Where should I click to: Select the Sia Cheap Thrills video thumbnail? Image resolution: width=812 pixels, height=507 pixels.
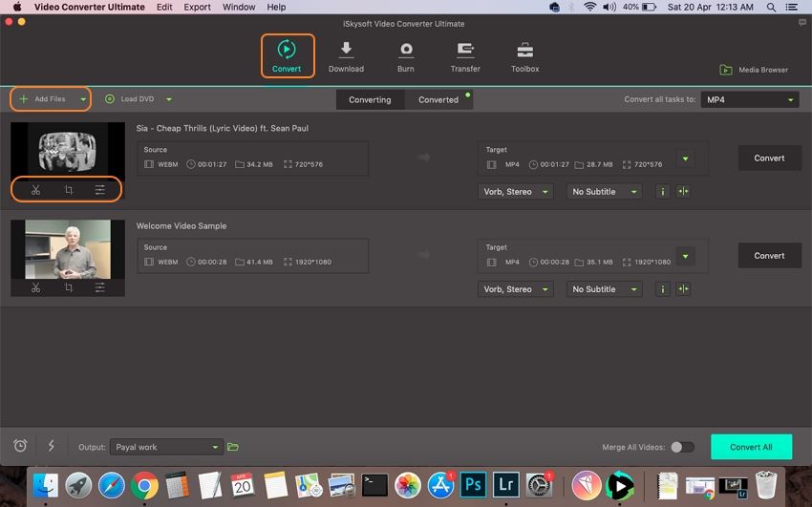(x=68, y=151)
